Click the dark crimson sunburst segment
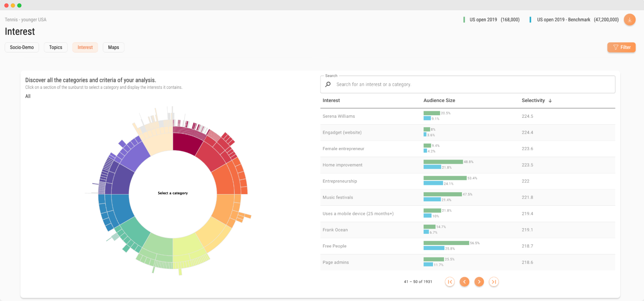Viewport: 644px width, 301px height. (x=186, y=143)
